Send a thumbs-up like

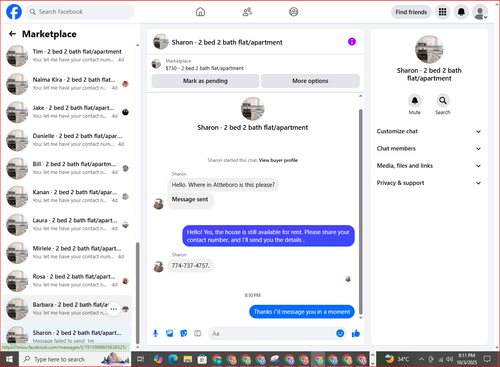[356, 333]
